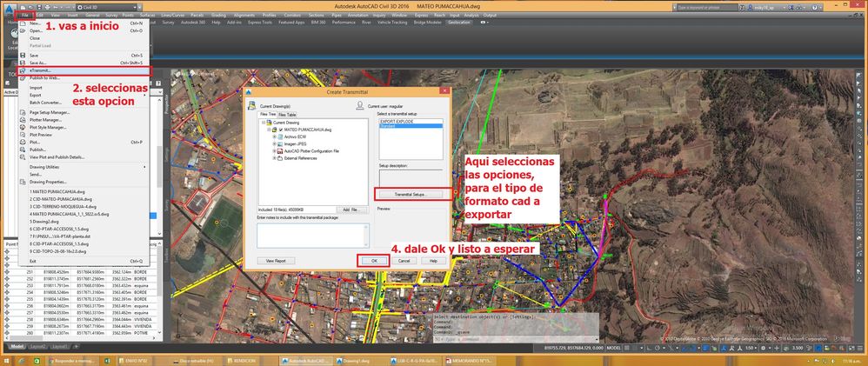Click customization menu icon on status bar
This screenshot has height=366, width=868.
861,349
